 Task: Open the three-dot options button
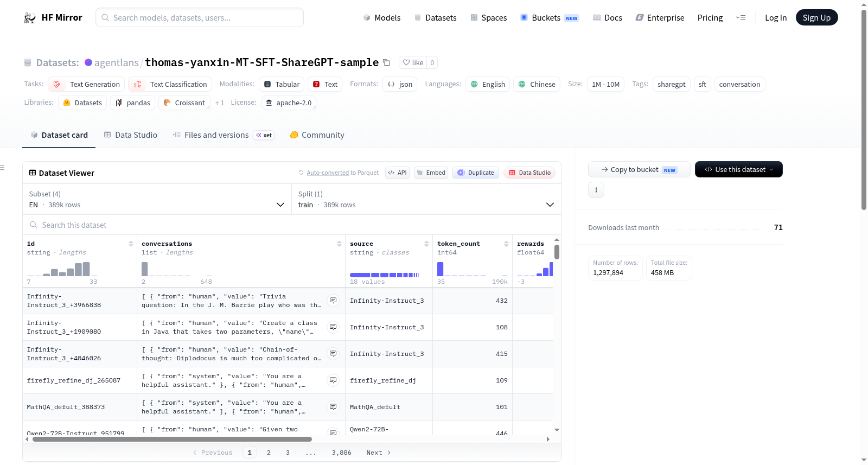pyautogui.click(x=596, y=190)
